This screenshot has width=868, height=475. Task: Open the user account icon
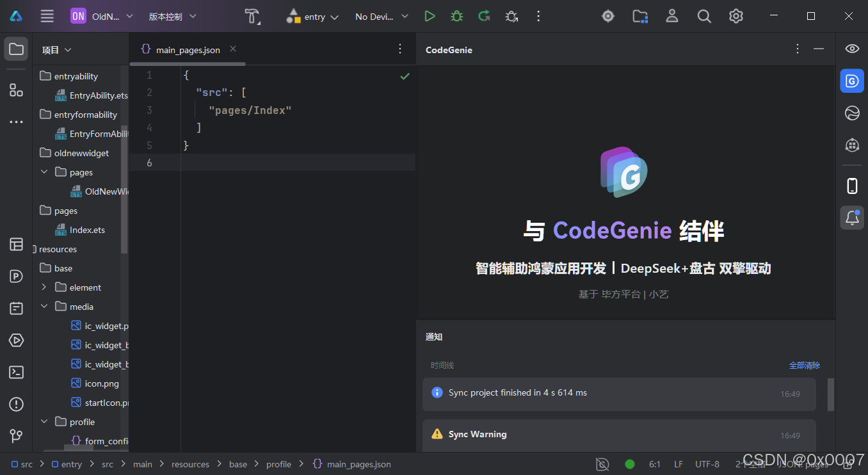(x=672, y=17)
